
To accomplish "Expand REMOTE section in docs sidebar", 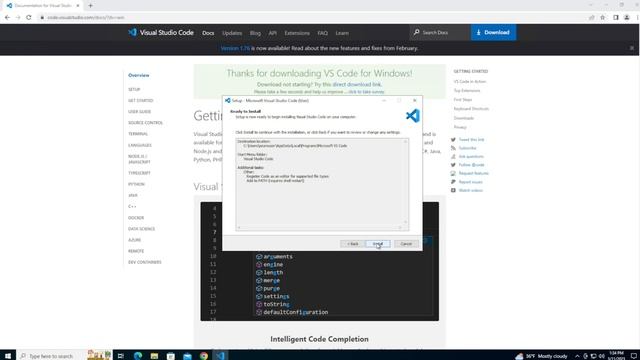I will coord(136,251).
